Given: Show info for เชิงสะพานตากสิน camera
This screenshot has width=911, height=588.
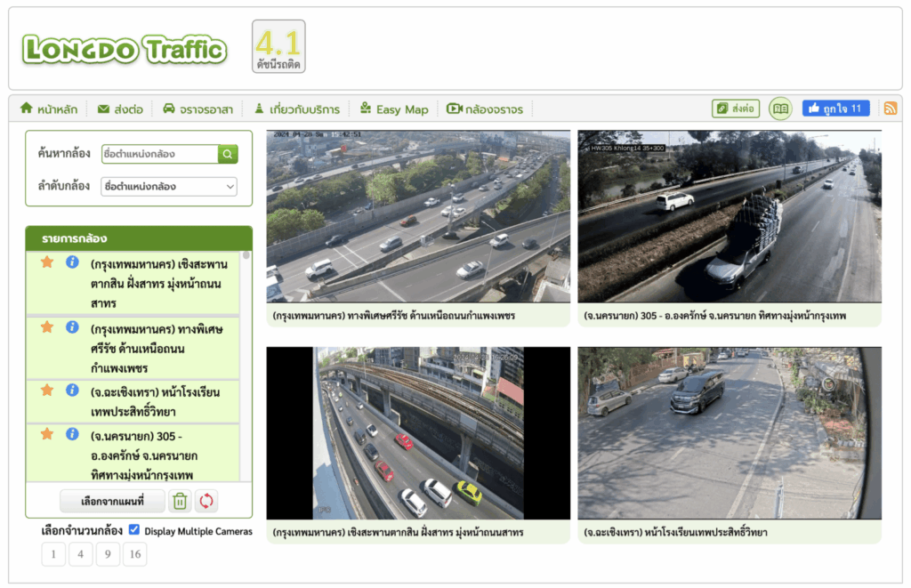Looking at the screenshot, I should click(72, 262).
